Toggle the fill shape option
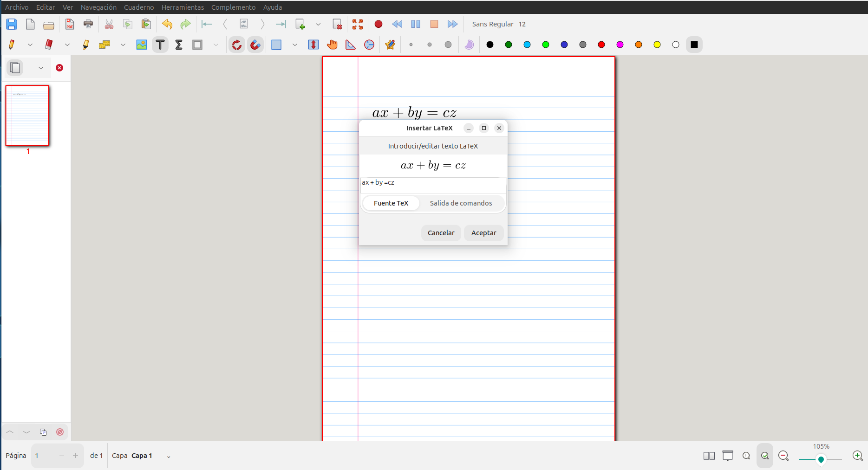Viewport: 868px width, 470px height. tap(469, 45)
